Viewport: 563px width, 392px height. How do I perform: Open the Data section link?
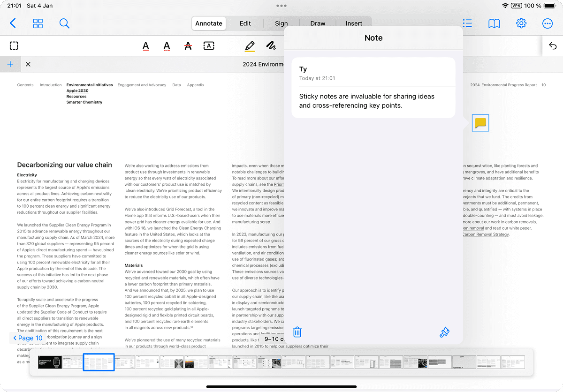(x=176, y=85)
